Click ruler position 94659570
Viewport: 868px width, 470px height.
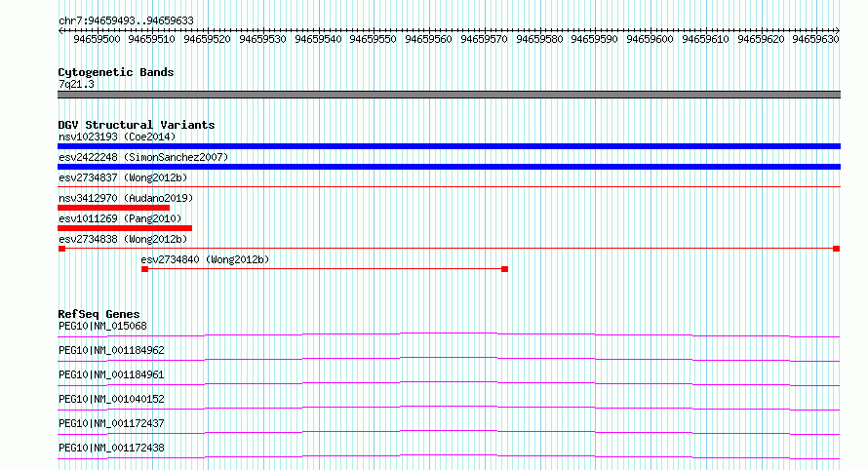[x=484, y=39]
